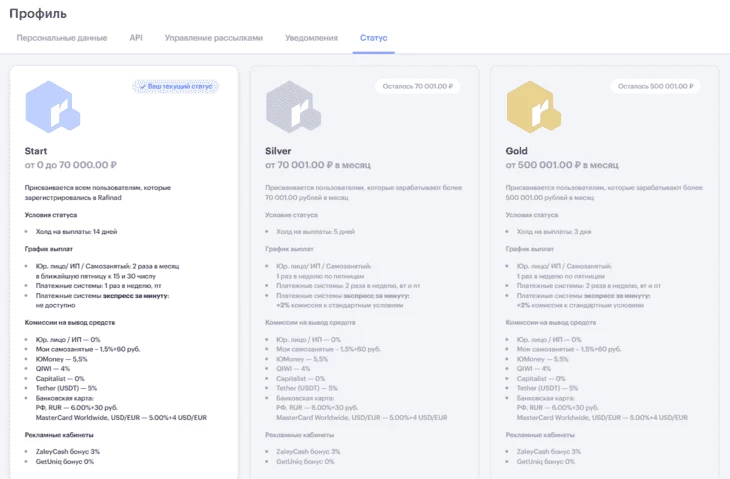Click 'GetUniq бонус 0%' in Gold card
Viewport: 730px width, 479px height.
(x=546, y=462)
